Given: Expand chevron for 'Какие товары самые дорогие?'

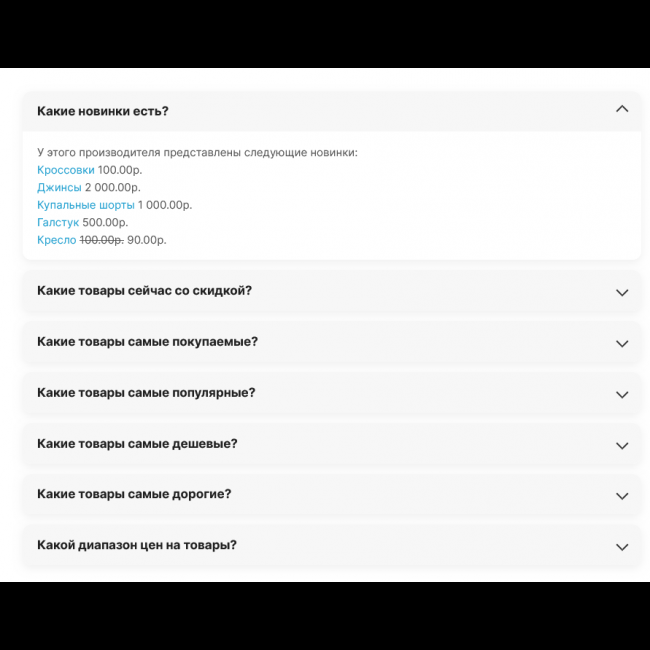Looking at the screenshot, I should [x=622, y=496].
